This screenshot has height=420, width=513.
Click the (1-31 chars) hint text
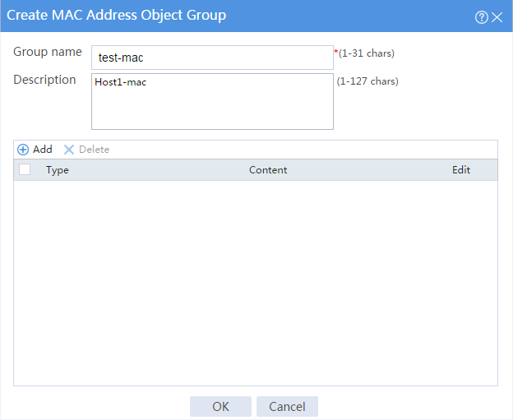[367, 53]
